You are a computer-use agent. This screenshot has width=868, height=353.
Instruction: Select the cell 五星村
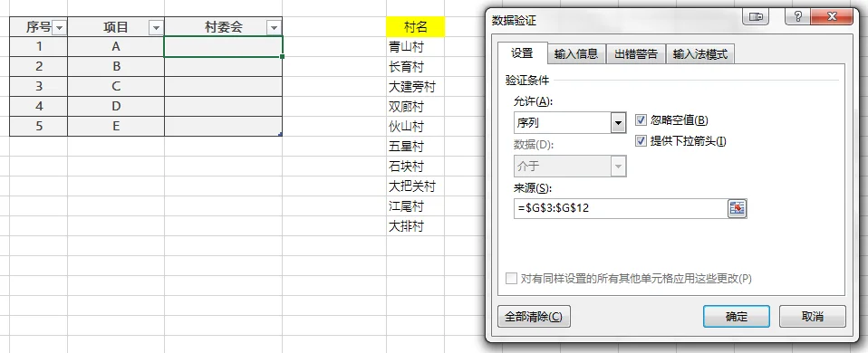click(x=415, y=147)
